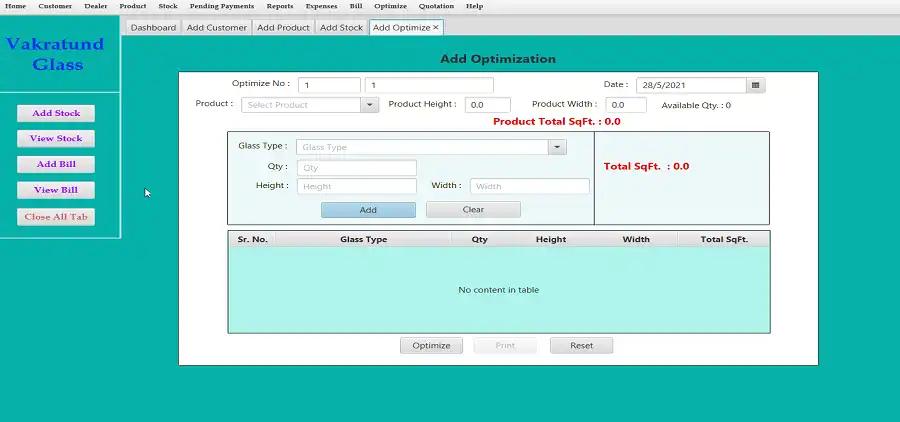Viewport: 900px width, 422px height.
Task: Click the Qty input field
Action: (x=356, y=168)
